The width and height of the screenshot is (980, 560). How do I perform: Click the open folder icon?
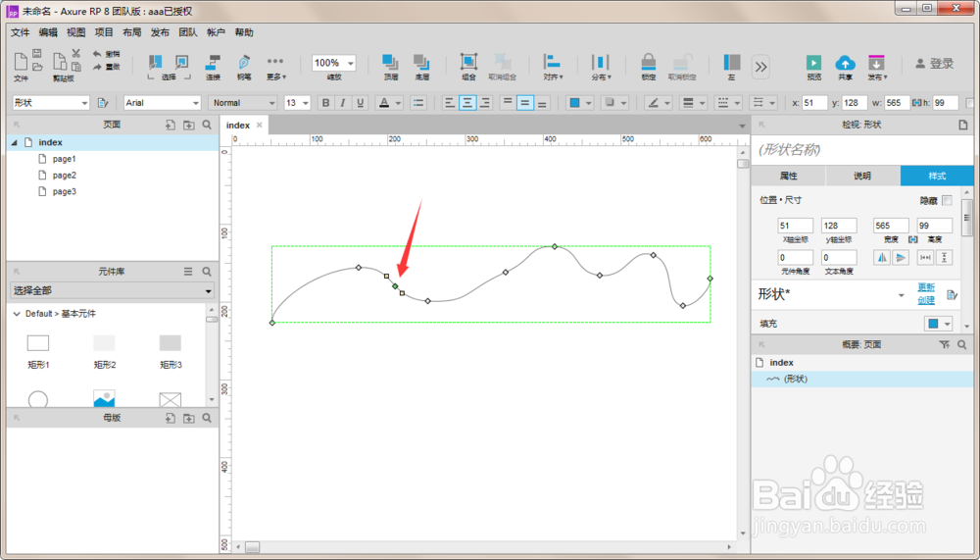tap(37, 67)
